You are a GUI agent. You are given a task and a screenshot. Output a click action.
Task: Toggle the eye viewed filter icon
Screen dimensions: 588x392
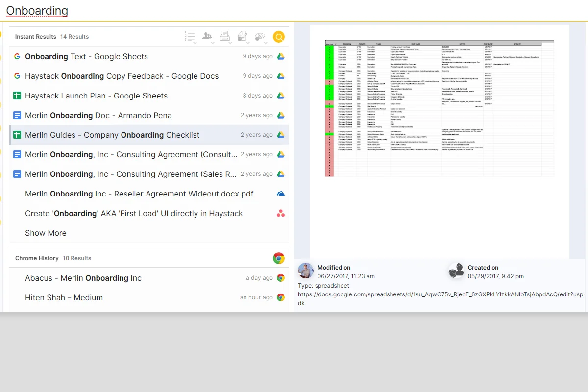click(260, 36)
